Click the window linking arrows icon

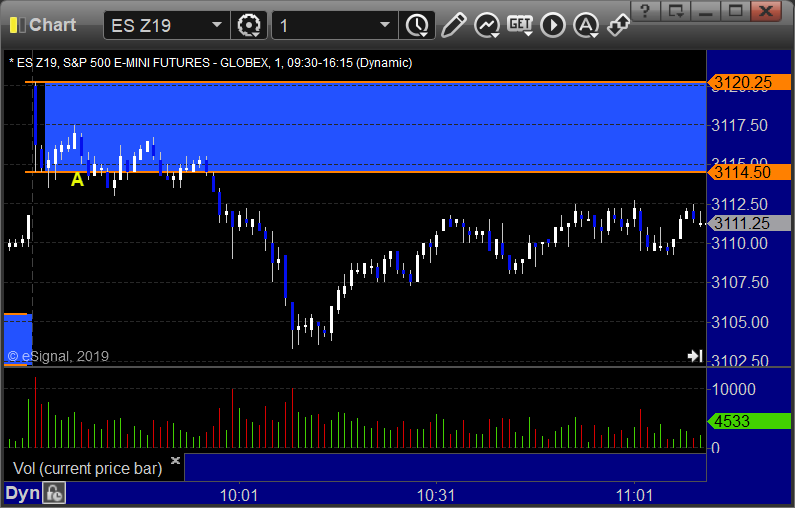point(619,25)
